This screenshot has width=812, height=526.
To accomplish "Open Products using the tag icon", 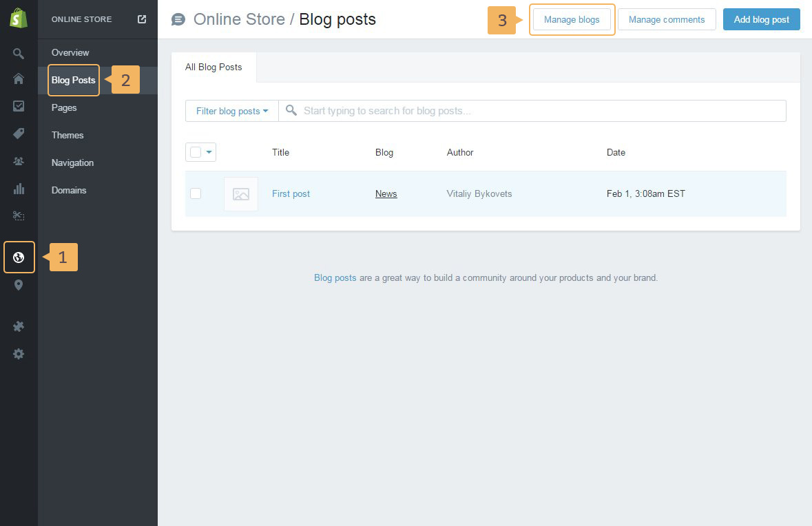I will (19, 134).
